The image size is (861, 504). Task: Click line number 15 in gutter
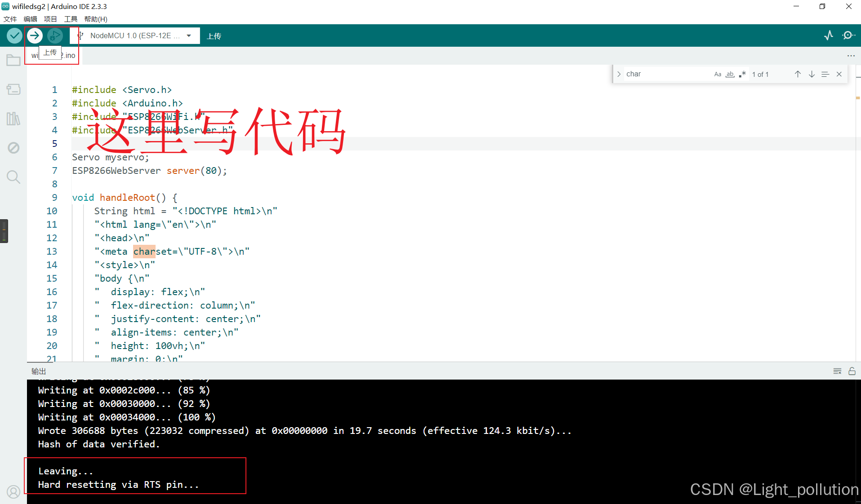[52, 279]
